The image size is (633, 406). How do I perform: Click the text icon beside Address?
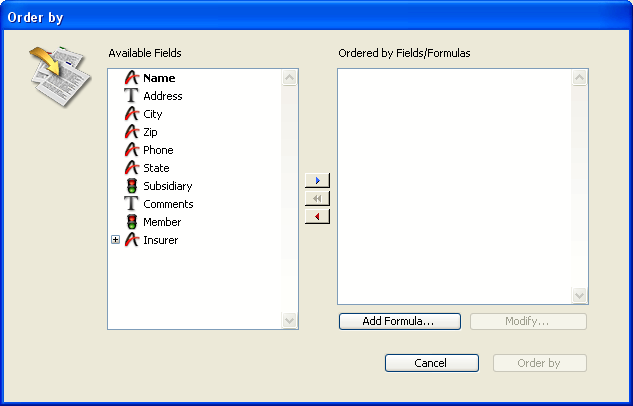click(x=131, y=96)
